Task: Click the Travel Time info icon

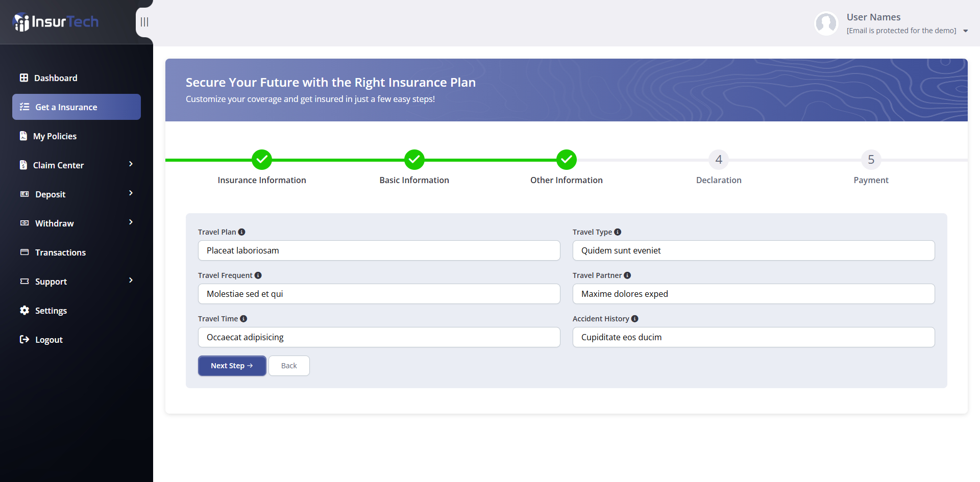Action: tap(243, 319)
